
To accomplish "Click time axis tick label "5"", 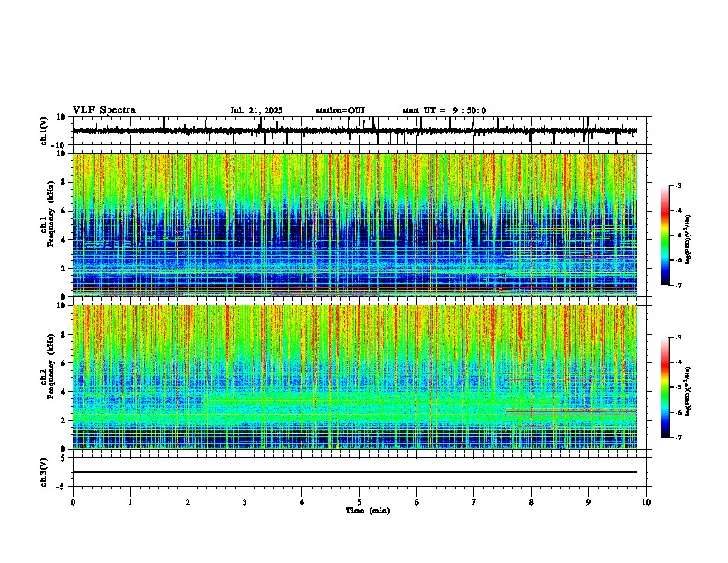I will coord(359,502).
